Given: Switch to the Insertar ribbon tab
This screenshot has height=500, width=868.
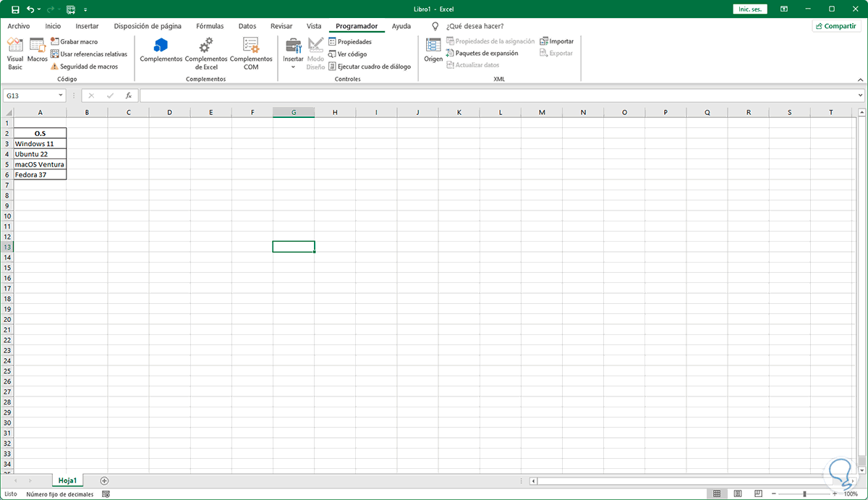Looking at the screenshot, I should [x=87, y=26].
